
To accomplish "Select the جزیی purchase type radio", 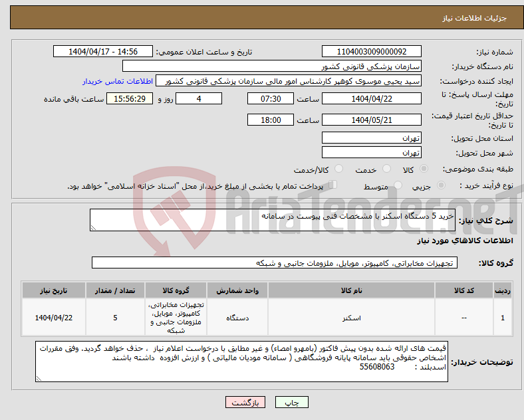I will pyautogui.click(x=441, y=185).
